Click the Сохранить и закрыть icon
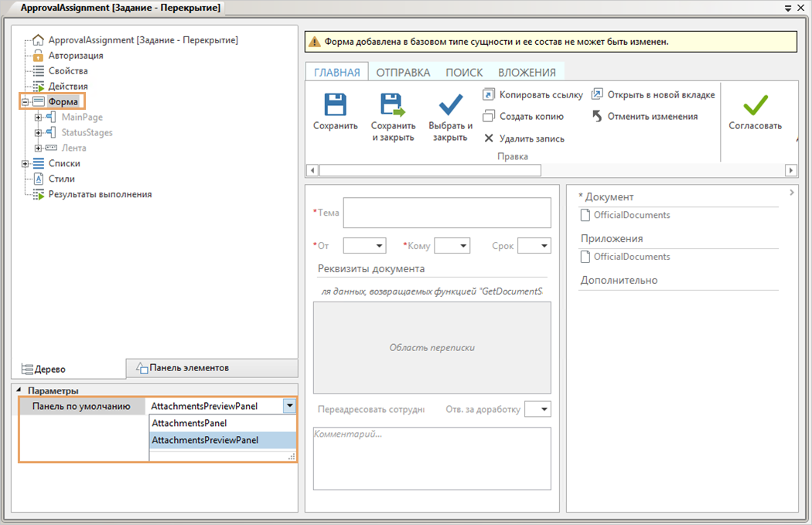Image resolution: width=812 pixels, height=525 pixels. point(393,105)
